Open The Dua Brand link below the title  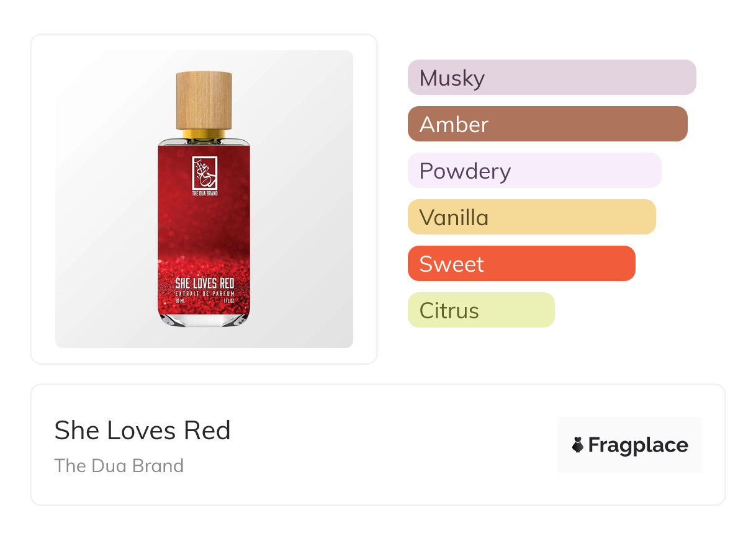tap(119, 466)
